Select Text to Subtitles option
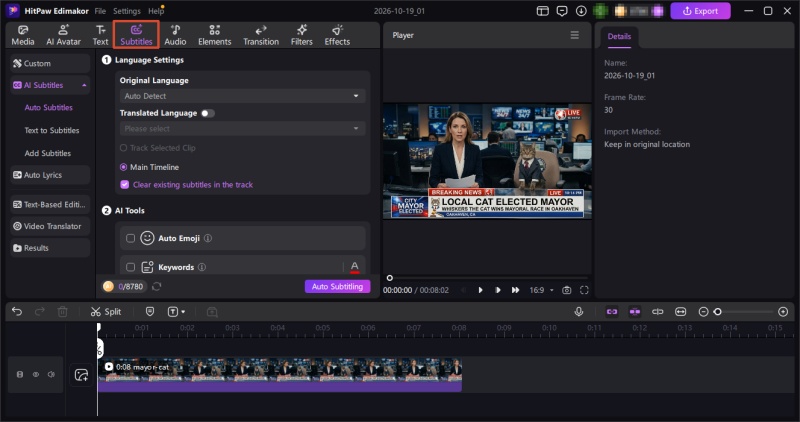The height and width of the screenshot is (422, 800). 52,130
